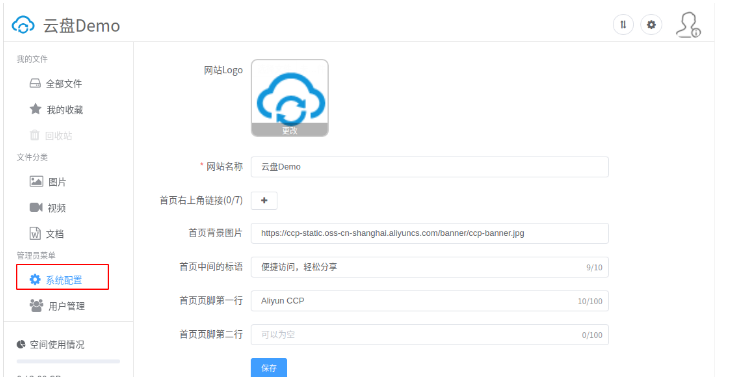Screen dimensions: 732x379
Task: Open the header gear settings icon
Action: coord(651,25)
